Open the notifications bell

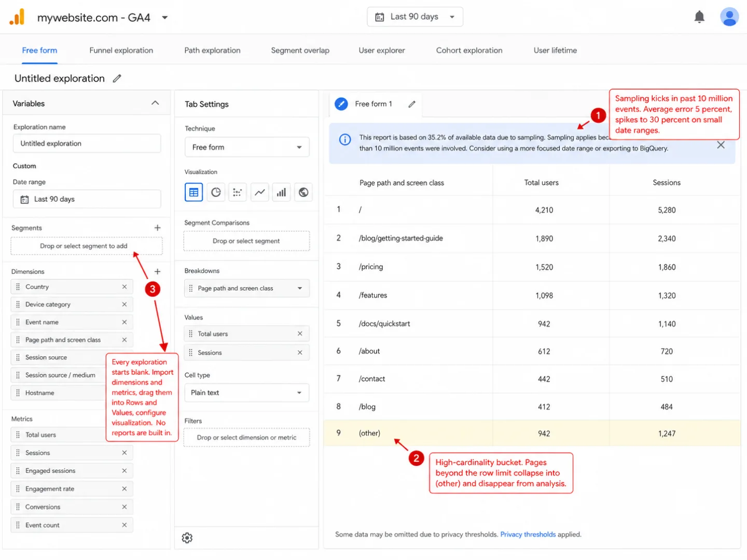pyautogui.click(x=699, y=17)
